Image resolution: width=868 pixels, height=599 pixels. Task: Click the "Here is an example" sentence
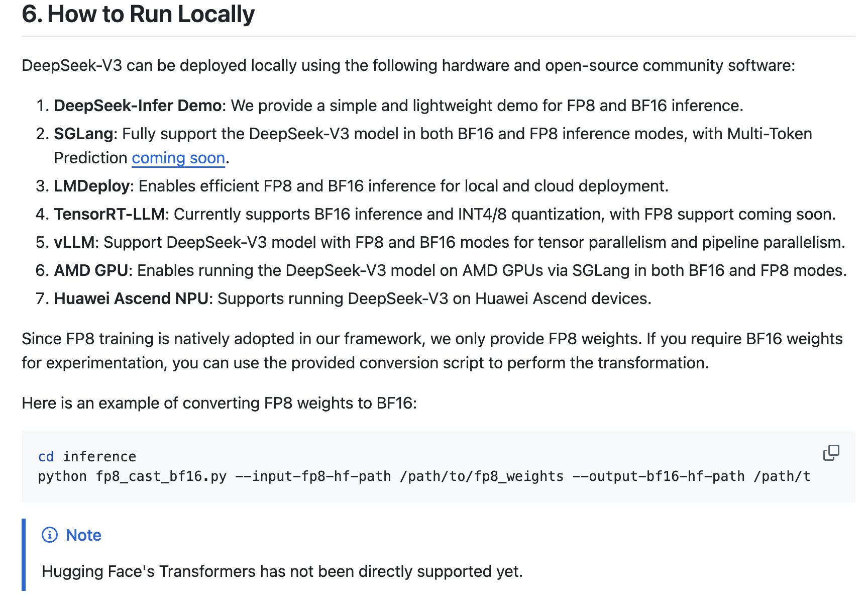pos(219,404)
